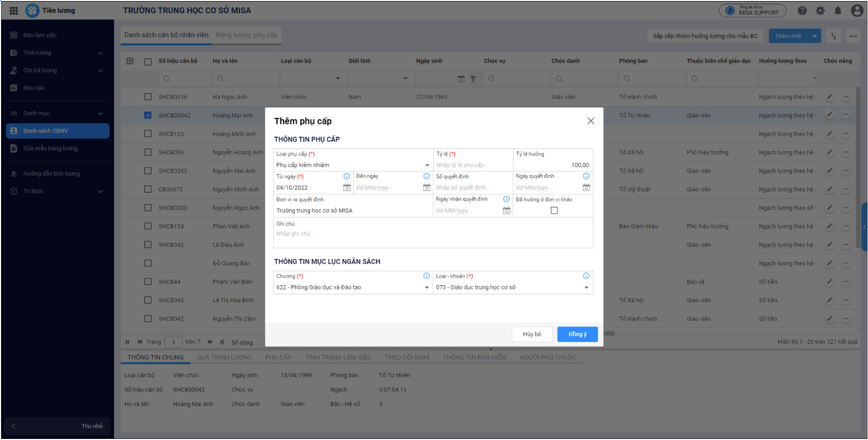Open the Quá trình lương tab
The height and width of the screenshot is (440, 868).
point(224,357)
